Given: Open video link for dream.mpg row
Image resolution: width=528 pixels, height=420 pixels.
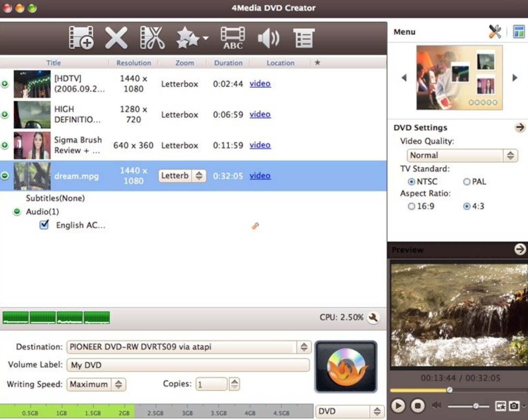Looking at the screenshot, I should click(x=260, y=175).
